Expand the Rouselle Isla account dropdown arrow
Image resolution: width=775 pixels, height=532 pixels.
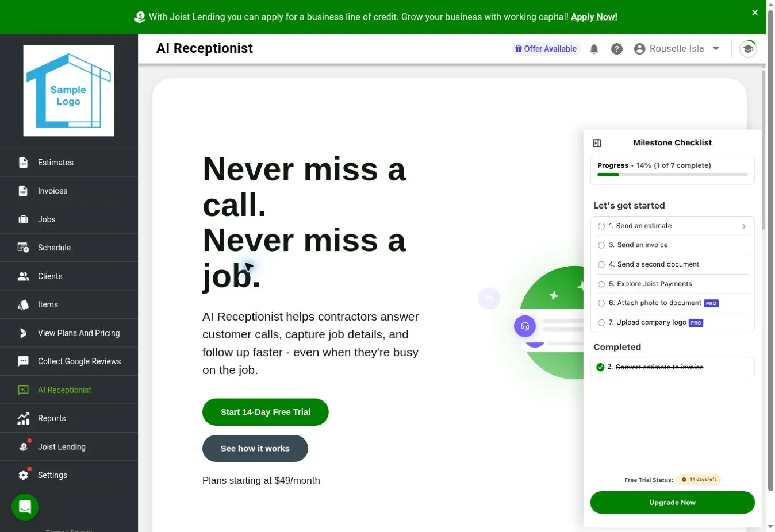point(716,49)
